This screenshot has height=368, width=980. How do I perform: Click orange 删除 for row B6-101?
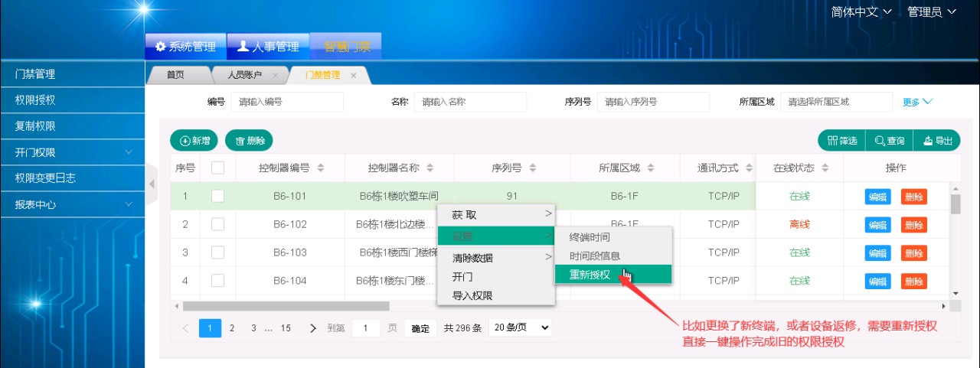click(x=914, y=197)
